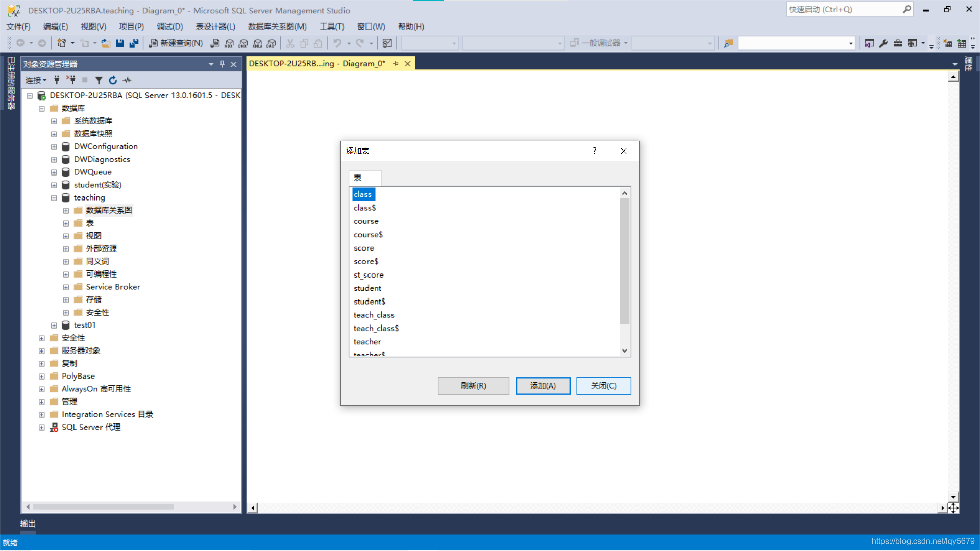The image size is (980, 551).
Task: Click the DMX query icon
Action: point(243,43)
